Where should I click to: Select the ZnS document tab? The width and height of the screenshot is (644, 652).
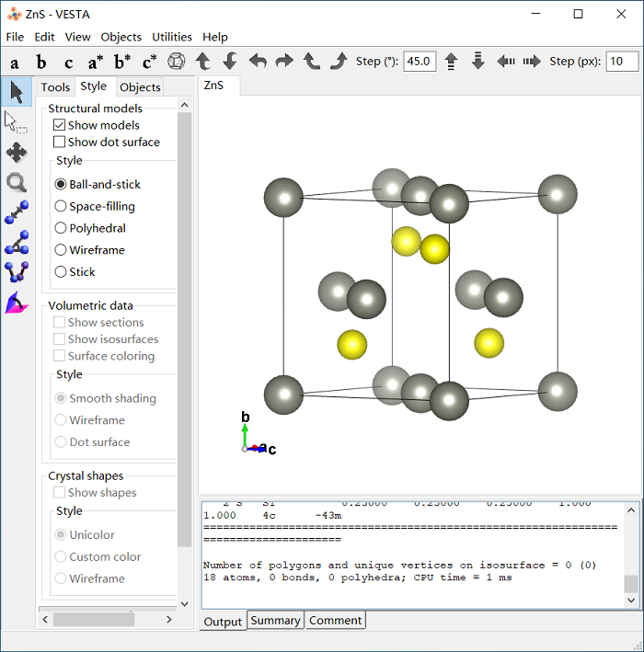pos(213,86)
